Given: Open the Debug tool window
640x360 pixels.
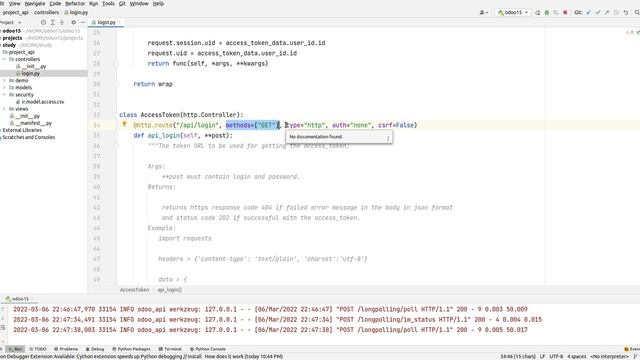Looking at the screenshot, I should click(95, 349).
